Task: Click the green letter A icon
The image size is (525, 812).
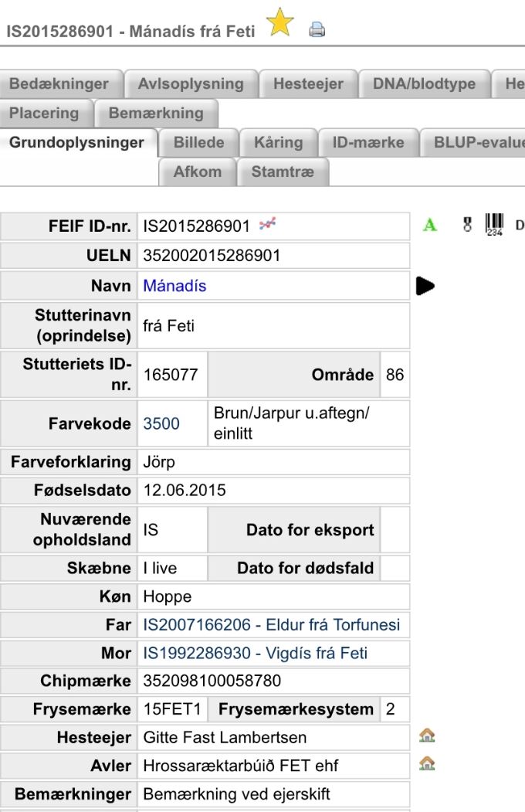Action: pyautogui.click(x=430, y=226)
